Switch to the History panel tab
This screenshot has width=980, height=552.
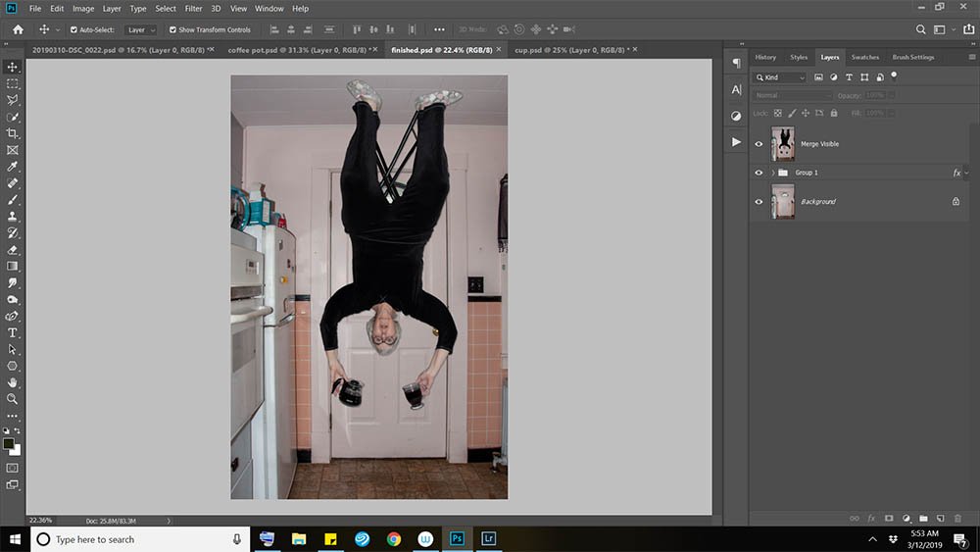click(765, 57)
